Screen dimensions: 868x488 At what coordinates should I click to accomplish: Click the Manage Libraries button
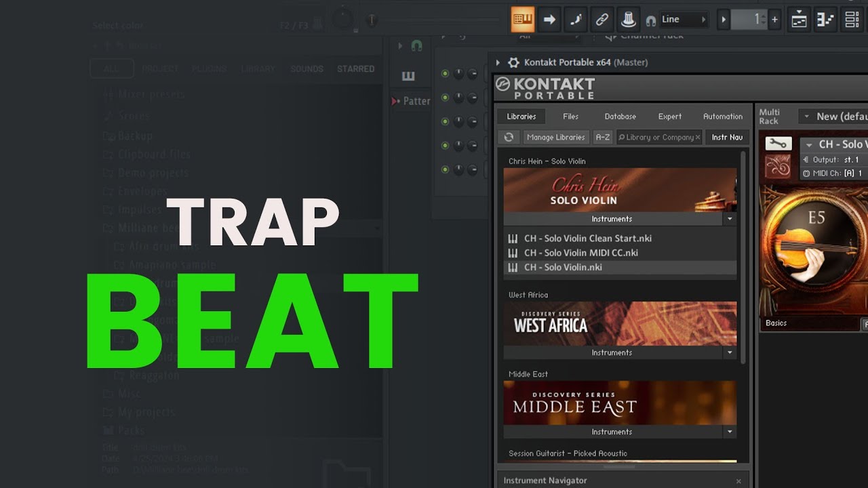coord(555,137)
